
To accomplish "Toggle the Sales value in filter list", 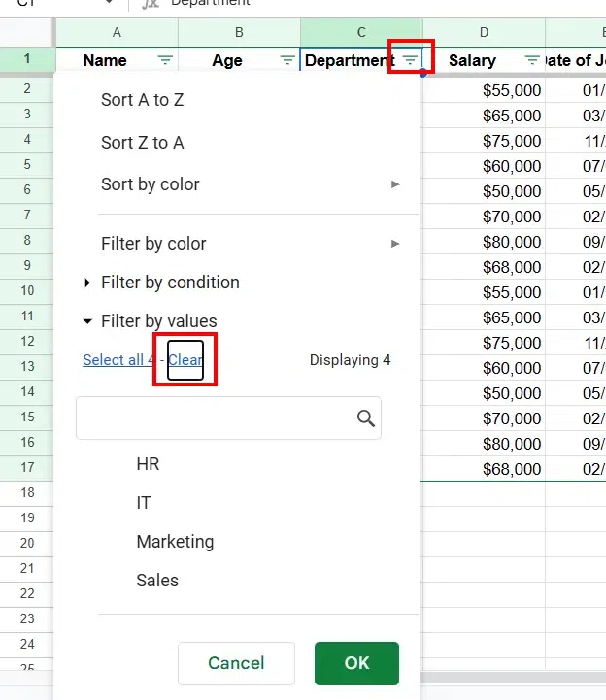I will coord(157,581).
